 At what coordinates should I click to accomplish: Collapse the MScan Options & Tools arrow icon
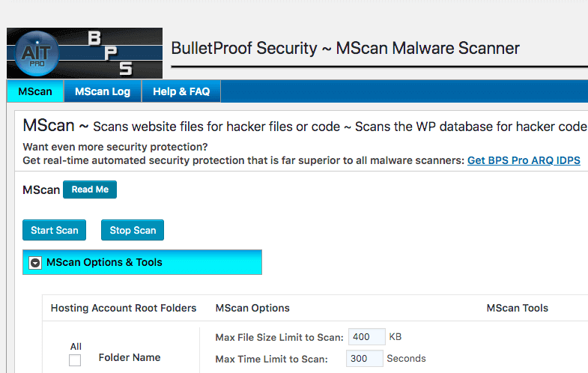point(34,263)
